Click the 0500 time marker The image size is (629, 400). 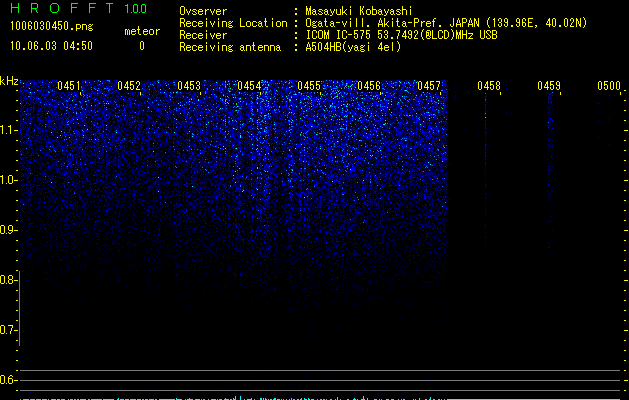(x=609, y=86)
